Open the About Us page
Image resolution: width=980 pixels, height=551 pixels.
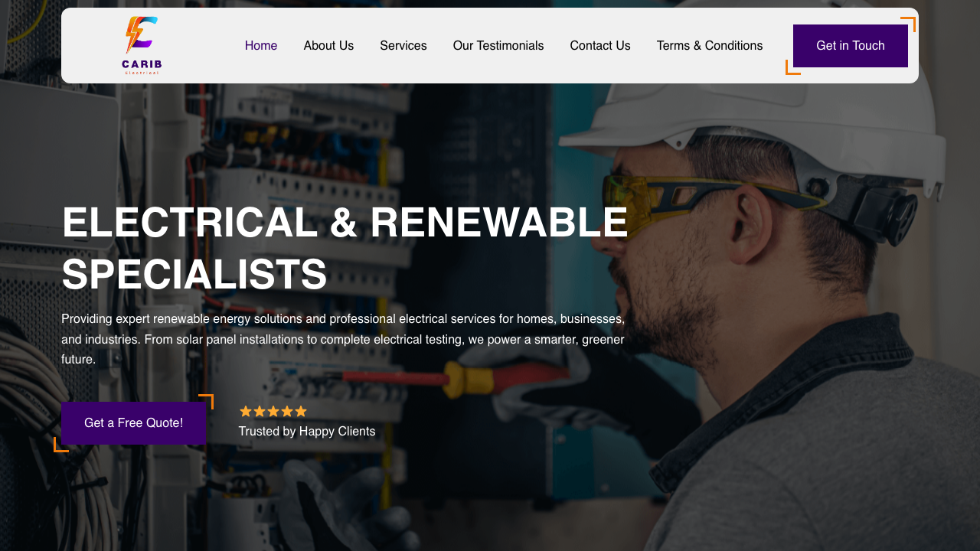(328, 46)
